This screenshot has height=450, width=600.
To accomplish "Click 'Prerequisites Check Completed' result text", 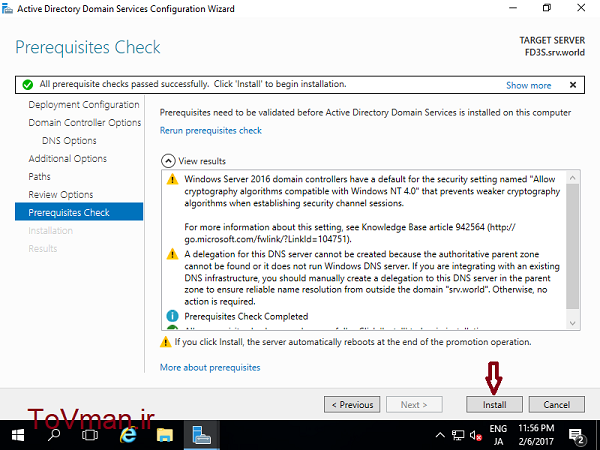I will coord(246,316).
